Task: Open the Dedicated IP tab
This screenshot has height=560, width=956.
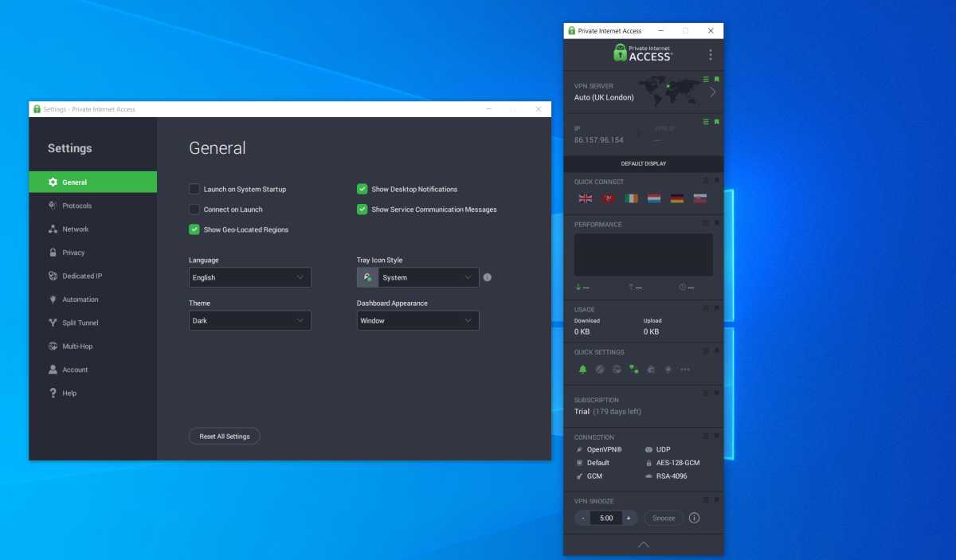Action: 93,276
